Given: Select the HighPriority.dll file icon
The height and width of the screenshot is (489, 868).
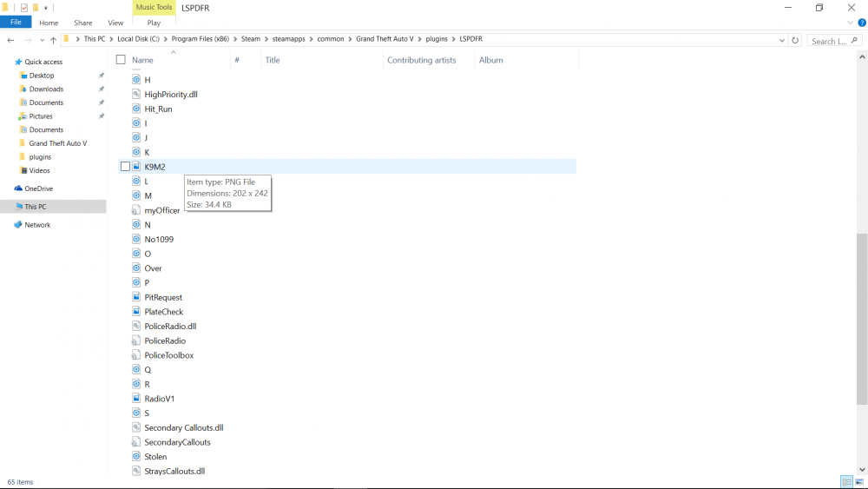Looking at the screenshot, I should pyautogui.click(x=136, y=94).
